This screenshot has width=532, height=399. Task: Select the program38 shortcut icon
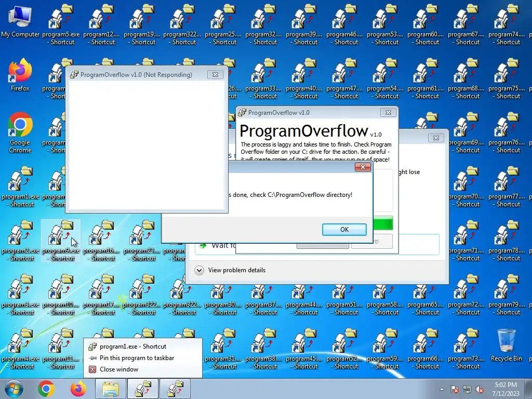263,349
